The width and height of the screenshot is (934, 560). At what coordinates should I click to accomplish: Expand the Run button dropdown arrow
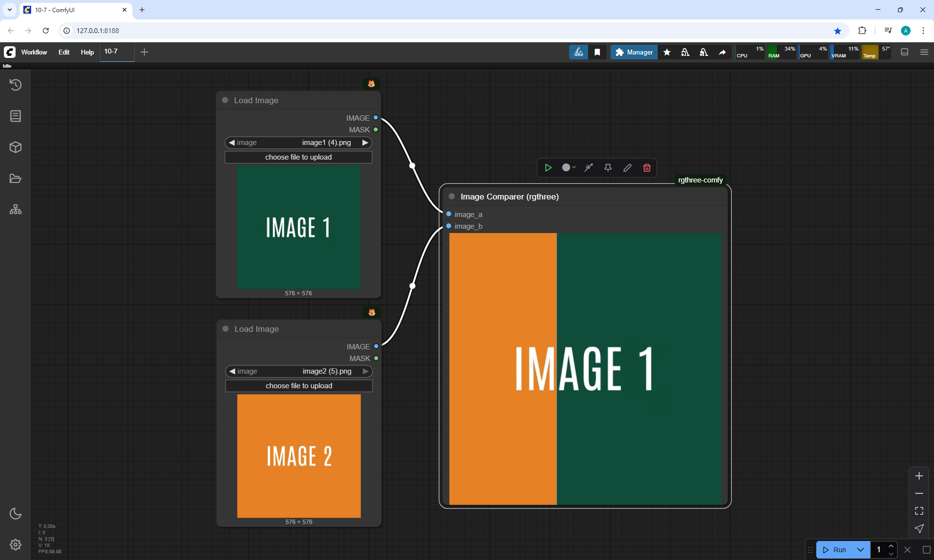pyautogui.click(x=860, y=550)
